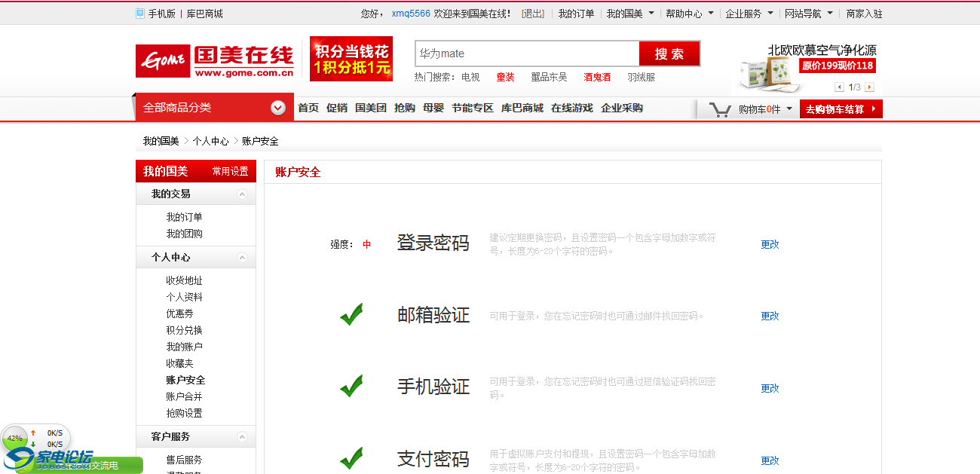Select 收货地址 in the sidebar
The height and width of the screenshot is (474, 980).
[x=185, y=280]
